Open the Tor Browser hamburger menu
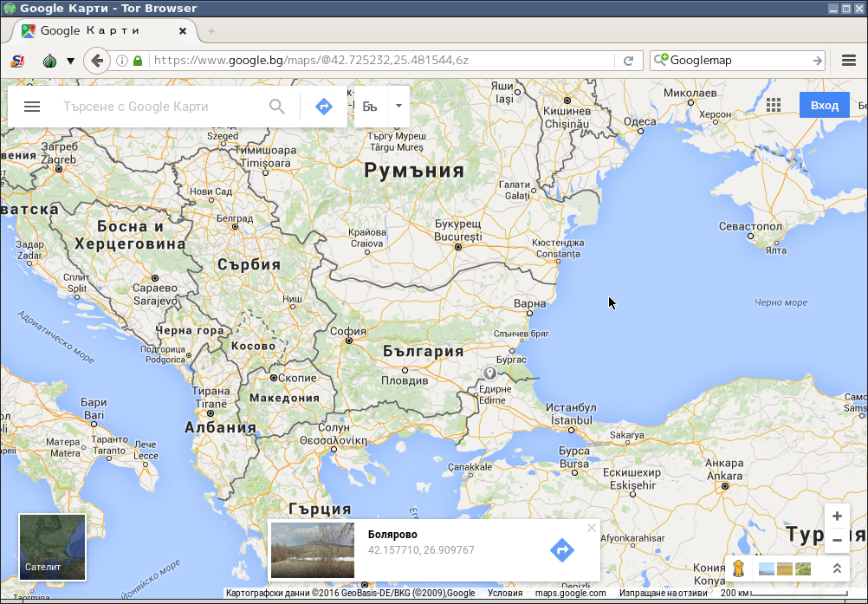 [x=849, y=61]
